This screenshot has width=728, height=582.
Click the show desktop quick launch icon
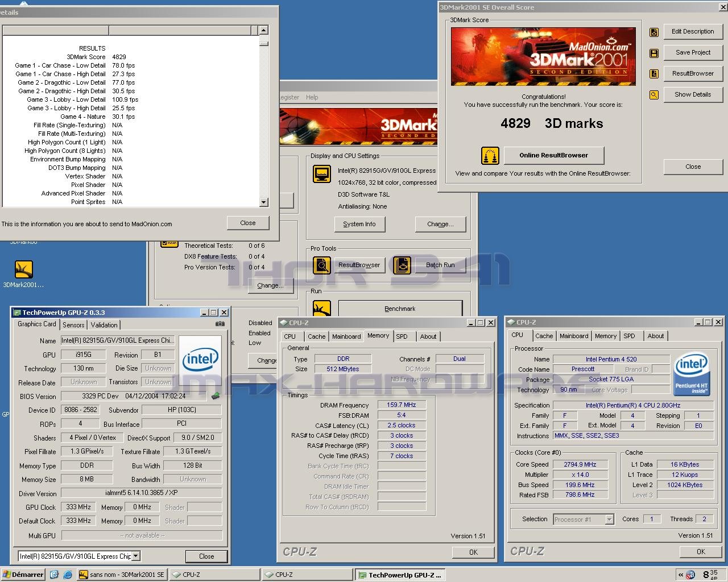(x=54, y=575)
